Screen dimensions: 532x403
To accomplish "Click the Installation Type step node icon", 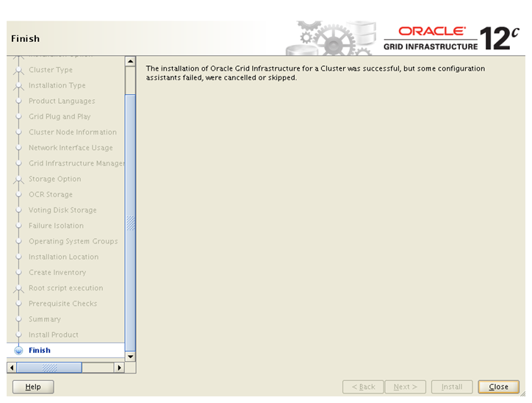I will point(18,86).
